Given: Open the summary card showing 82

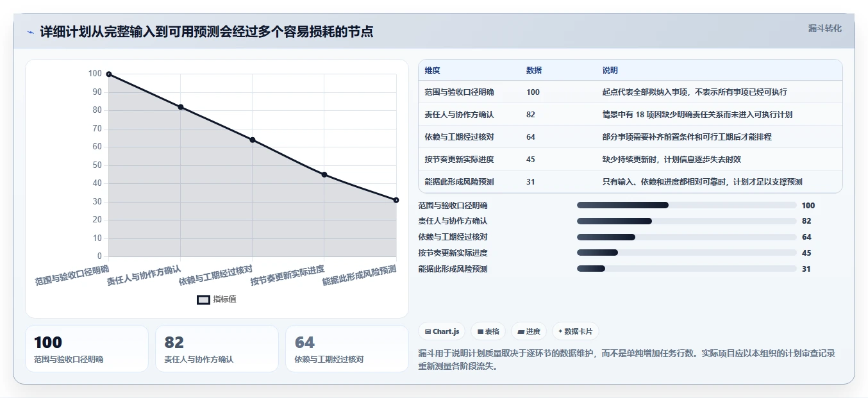Looking at the screenshot, I should (x=217, y=349).
